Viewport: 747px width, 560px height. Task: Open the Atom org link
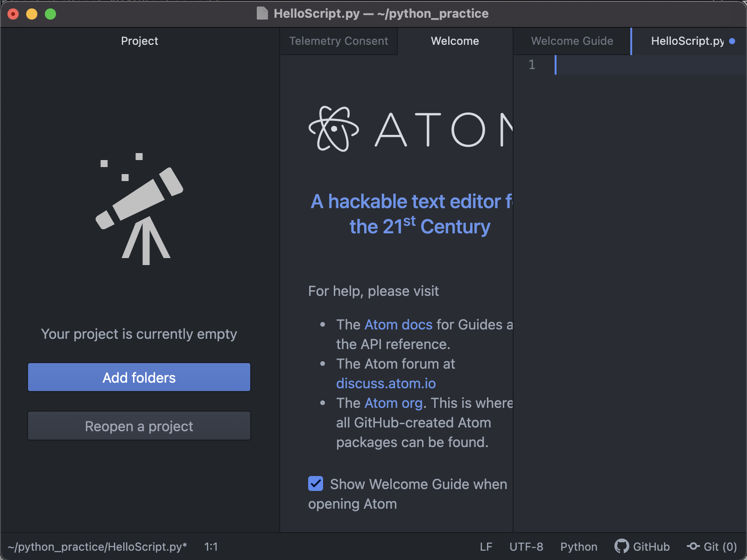(393, 403)
